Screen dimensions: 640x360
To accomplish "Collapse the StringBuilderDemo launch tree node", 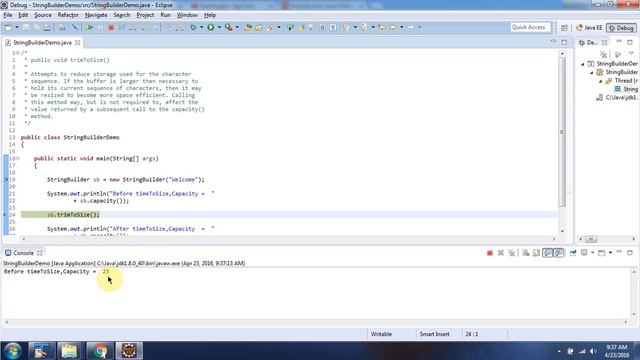I will pos(583,64).
